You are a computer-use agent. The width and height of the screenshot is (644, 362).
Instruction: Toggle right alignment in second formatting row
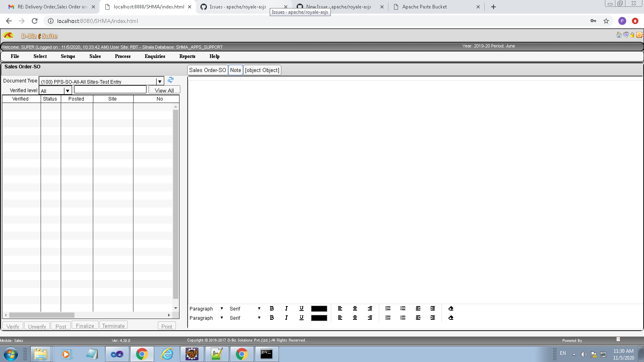click(370, 318)
